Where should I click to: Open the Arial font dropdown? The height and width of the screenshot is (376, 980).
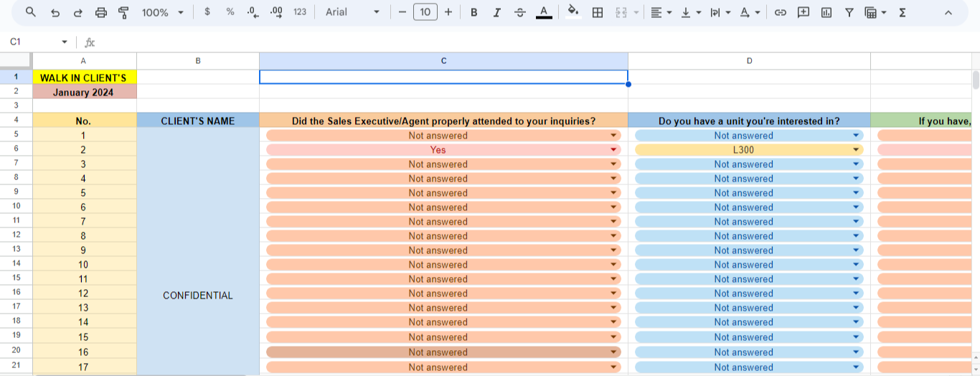[x=353, y=12]
